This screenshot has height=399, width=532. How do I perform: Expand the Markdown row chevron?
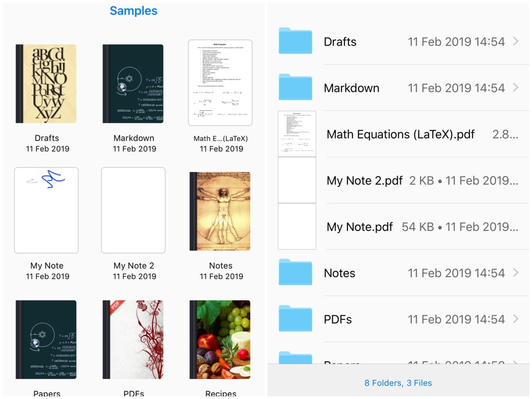[x=516, y=88]
